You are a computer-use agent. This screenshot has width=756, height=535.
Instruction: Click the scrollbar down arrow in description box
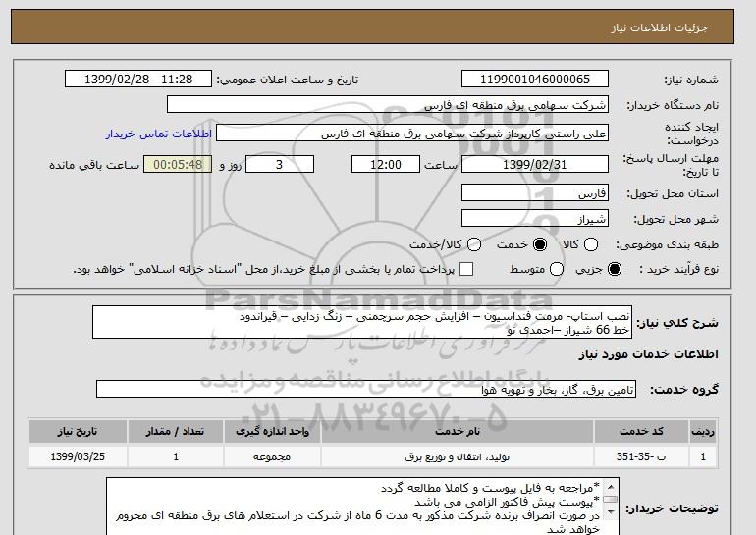[x=611, y=511]
